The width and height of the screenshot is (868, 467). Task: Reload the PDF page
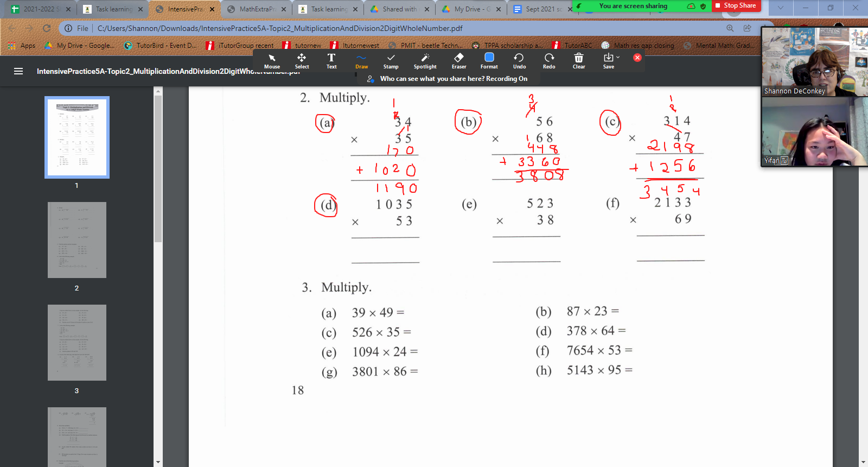[x=47, y=28]
